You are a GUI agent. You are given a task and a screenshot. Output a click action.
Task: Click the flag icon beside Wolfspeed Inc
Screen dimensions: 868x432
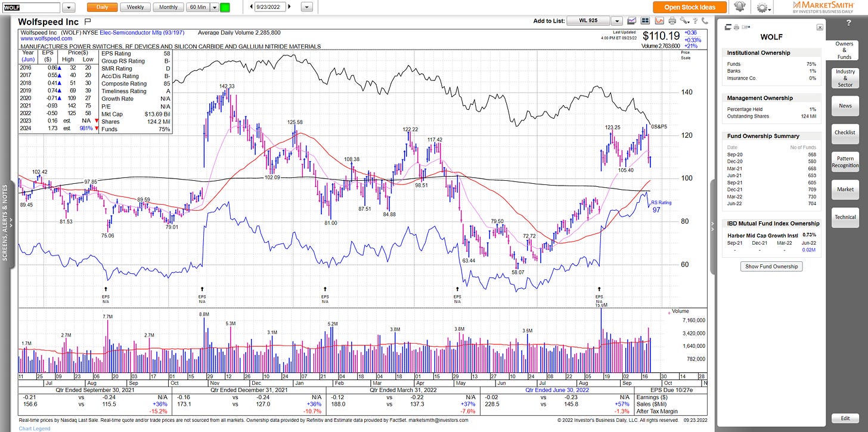pyautogui.click(x=88, y=21)
